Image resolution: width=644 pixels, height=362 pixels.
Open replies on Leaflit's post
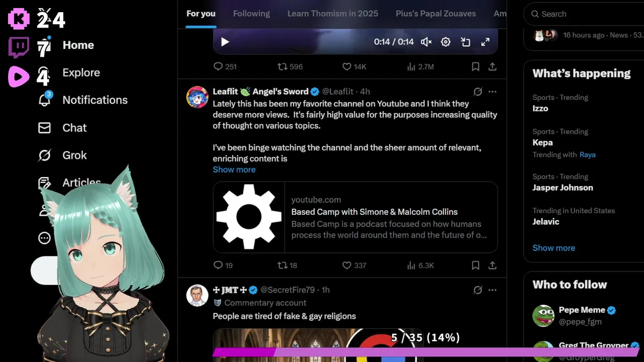tap(223, 265)
